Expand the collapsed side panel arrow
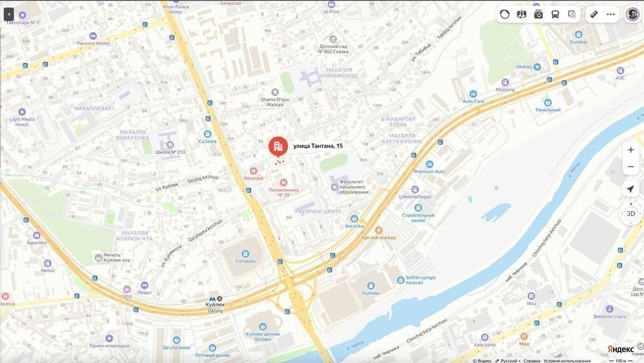The height and width of the screenshot is (363, 644). tap(8, 14)
